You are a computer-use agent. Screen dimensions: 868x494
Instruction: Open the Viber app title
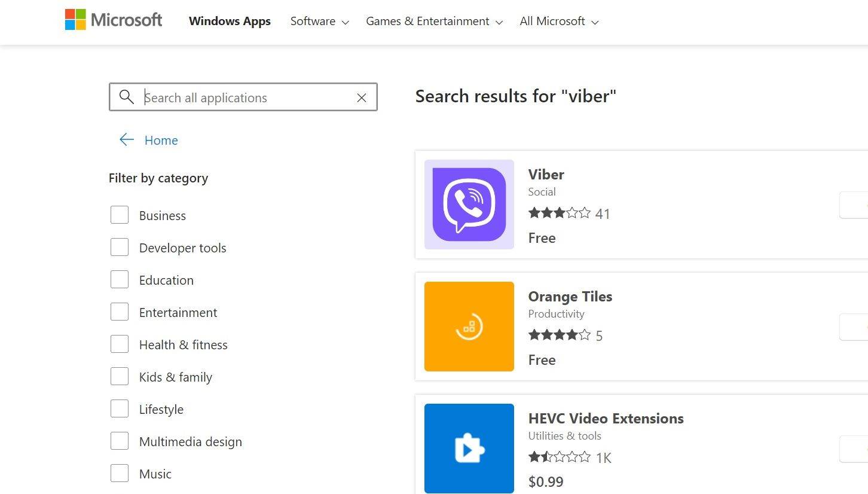point(546,174)
